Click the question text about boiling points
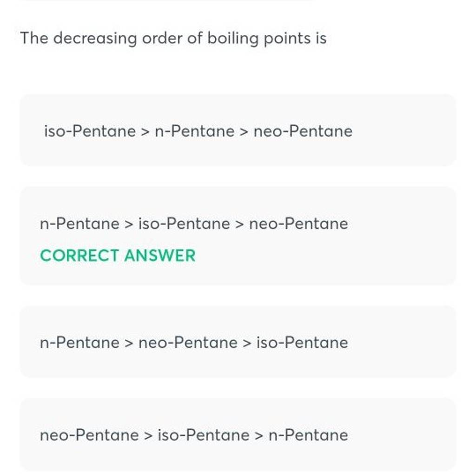The image size is (476, 474). tap(173, 38)
